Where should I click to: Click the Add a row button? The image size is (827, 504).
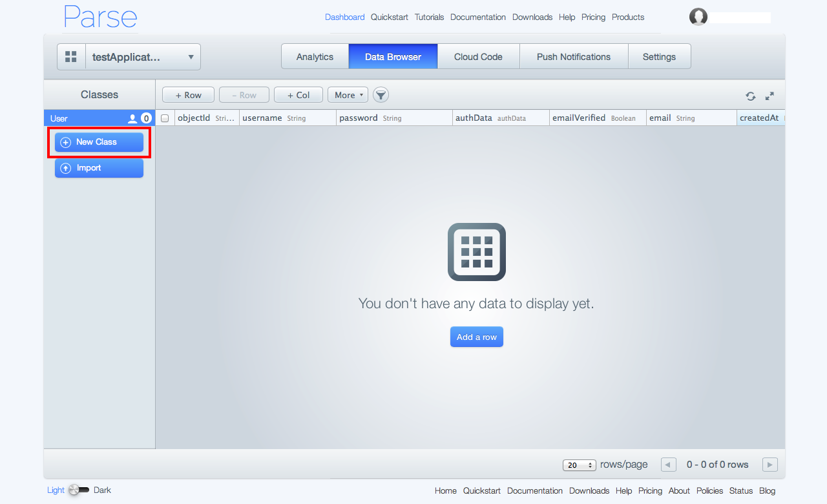(x=477, y=337)
